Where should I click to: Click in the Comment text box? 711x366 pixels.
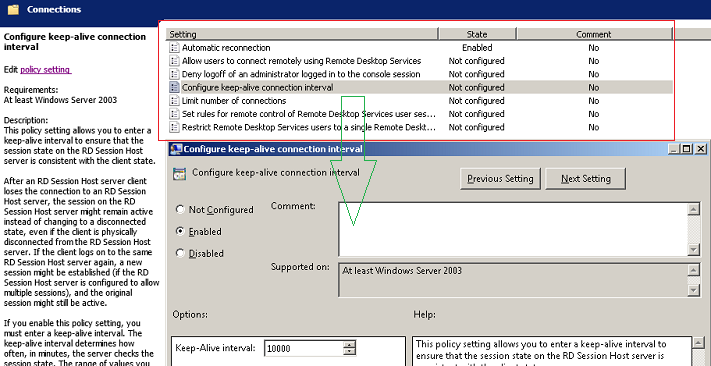(513, 229)
